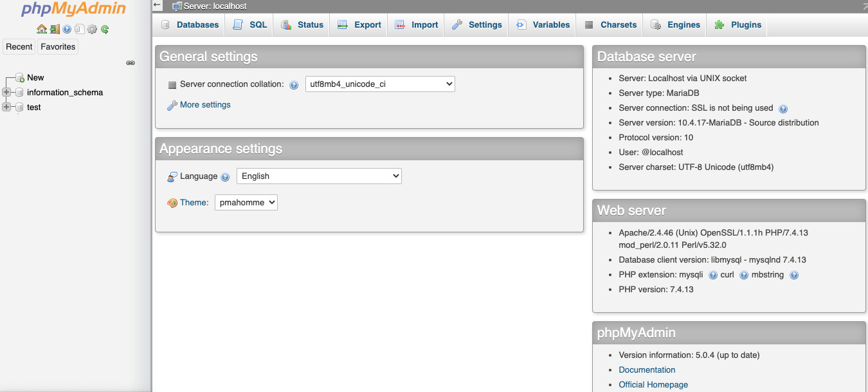
Task: Click the green Plugins puzzle icon
Action: pyautogui.click(x=719, y=25)
